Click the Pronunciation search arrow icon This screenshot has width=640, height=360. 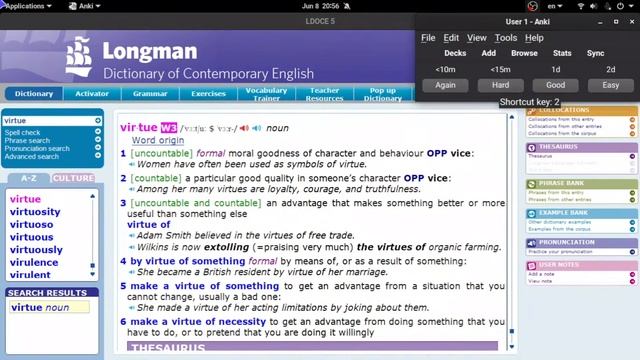[x=98, y=147]
